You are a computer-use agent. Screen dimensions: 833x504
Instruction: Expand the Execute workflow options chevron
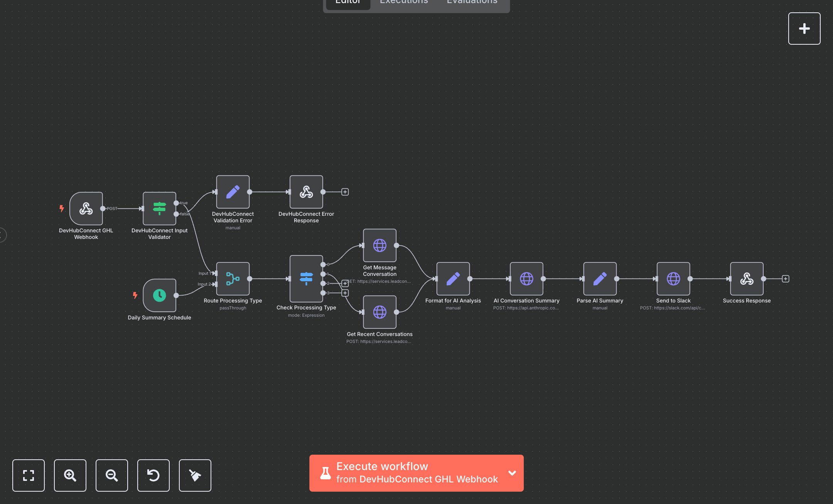click(512, 473)
